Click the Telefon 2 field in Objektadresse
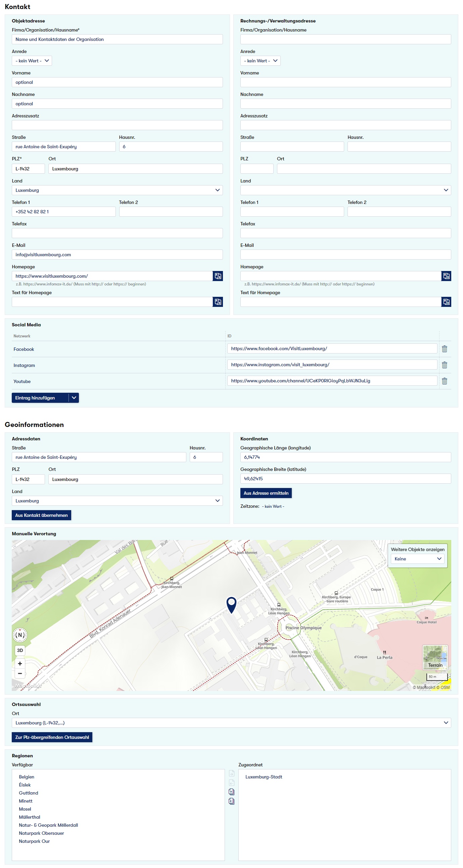Image resolution: width=463 pixels, height=868 pixels. coord(171,212)
